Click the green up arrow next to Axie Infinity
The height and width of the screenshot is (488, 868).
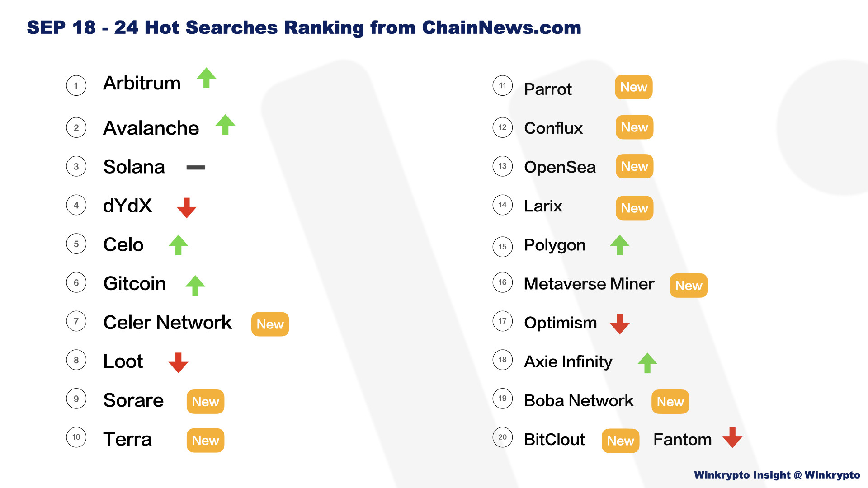[x=647, y=363]
